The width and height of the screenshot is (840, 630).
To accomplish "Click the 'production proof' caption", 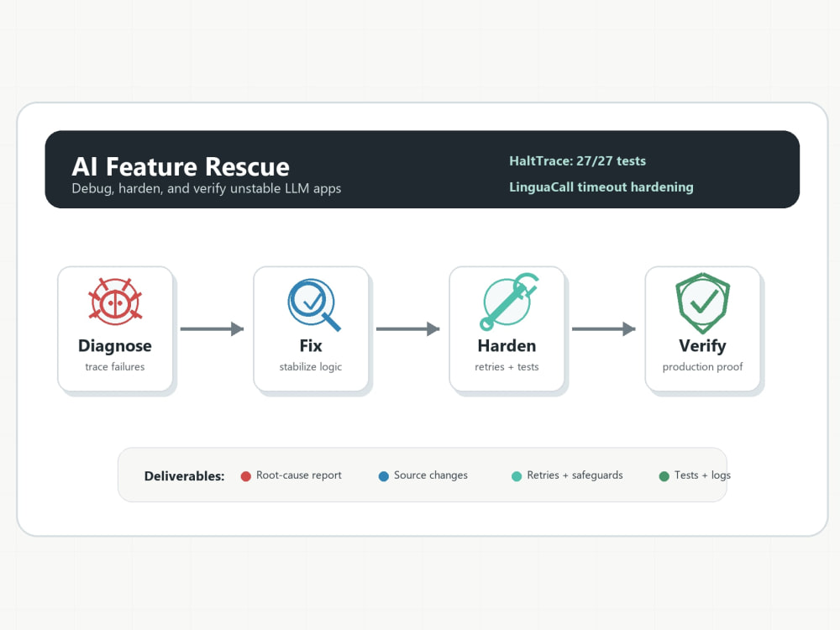I will 702,367.
